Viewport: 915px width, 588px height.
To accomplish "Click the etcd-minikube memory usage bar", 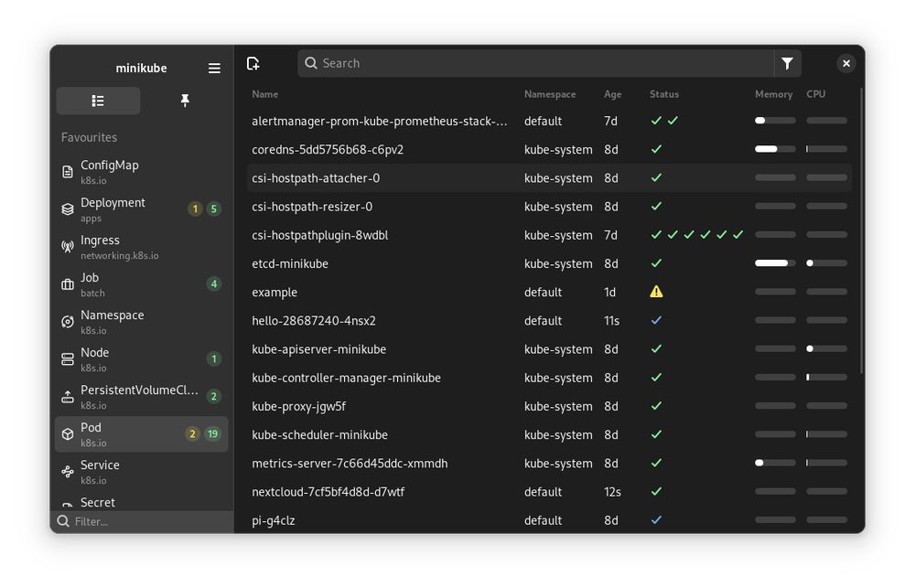I will [775, 263].
